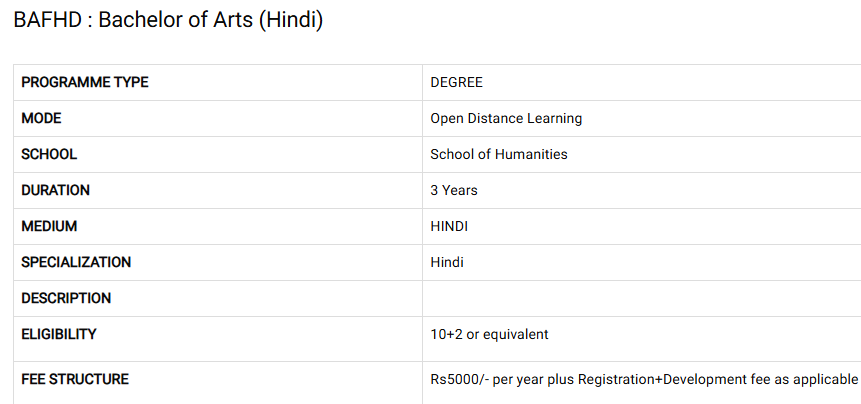Screen dimensions: 861x404
Task: Click the 10+2 or equivalent text
Action: [x=489, y=334]
